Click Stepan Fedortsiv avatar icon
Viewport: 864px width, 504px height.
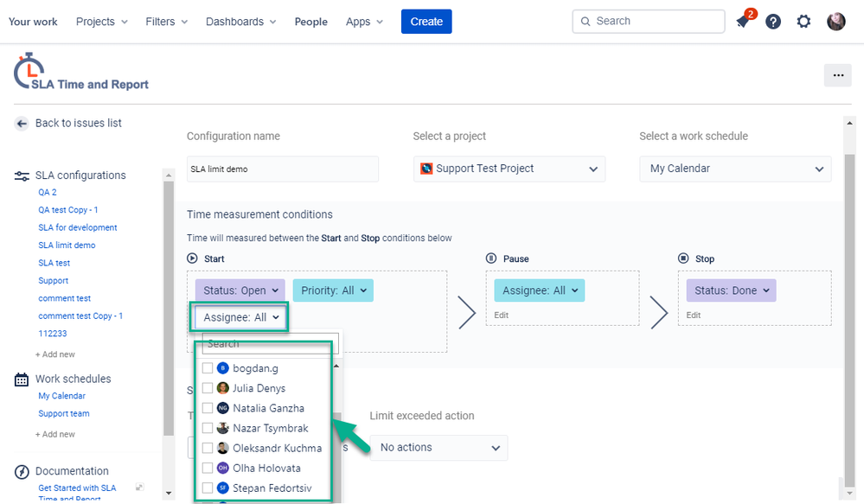pos(222,488)
